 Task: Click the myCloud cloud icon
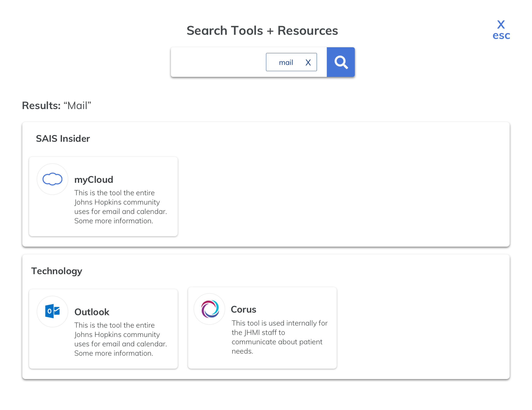(x=52, y=179)
